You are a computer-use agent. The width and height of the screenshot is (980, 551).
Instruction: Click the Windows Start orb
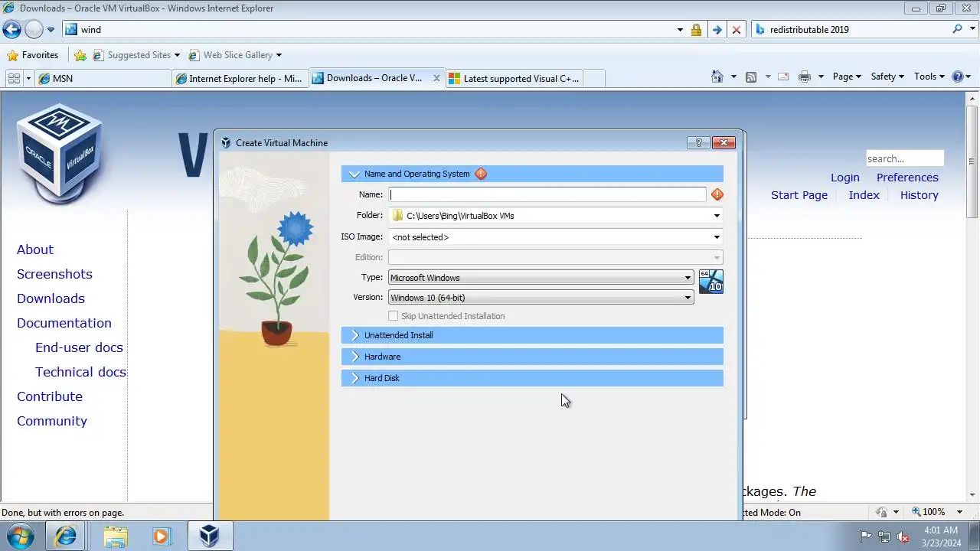pyautogui.click(x=21, y=536)
